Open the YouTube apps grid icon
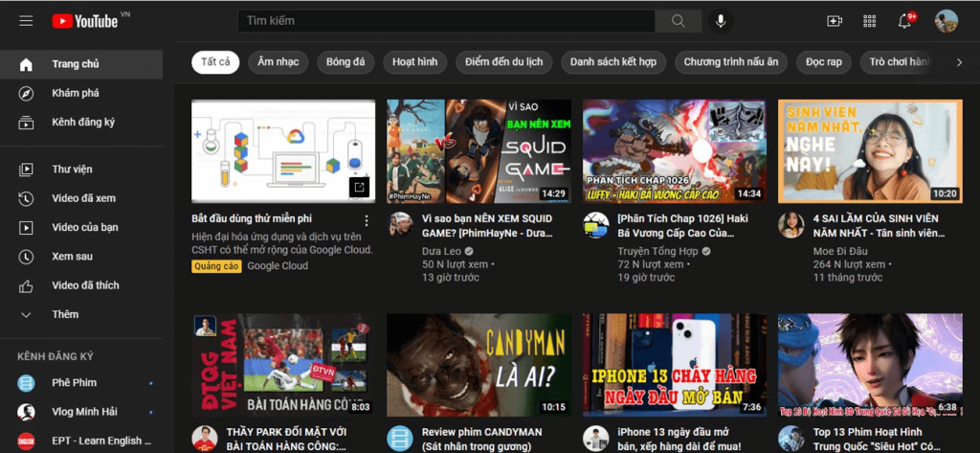 click(x=869, y=21)
